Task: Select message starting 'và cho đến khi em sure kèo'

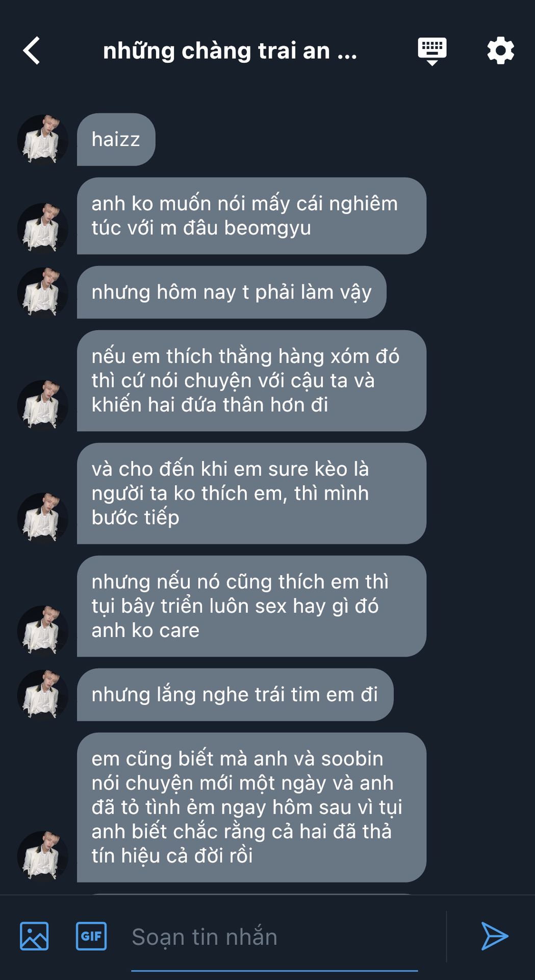Action: 251,494
